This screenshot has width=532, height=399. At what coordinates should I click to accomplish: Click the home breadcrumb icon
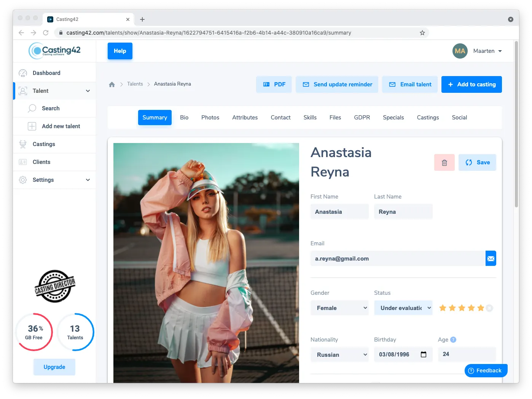[x=112, y=84]
